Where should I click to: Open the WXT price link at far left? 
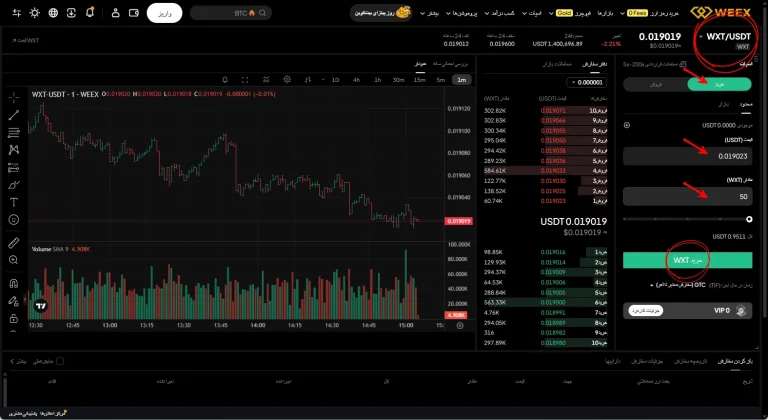pos(25,40)
